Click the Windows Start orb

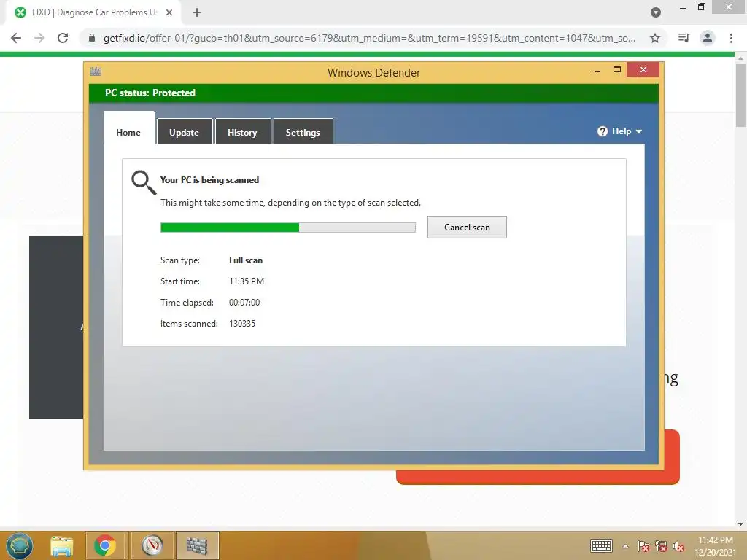(20, 545)
